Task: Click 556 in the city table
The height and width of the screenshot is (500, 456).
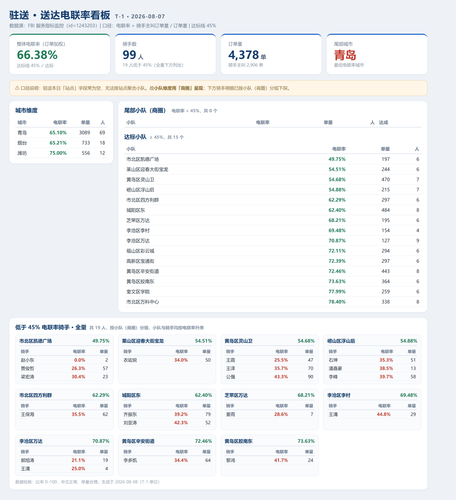Action: pos(86,153)
